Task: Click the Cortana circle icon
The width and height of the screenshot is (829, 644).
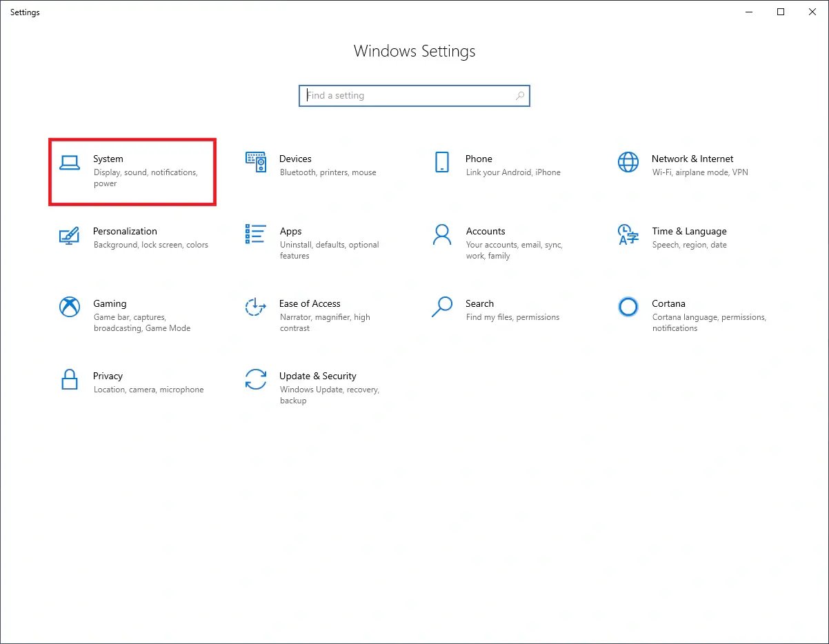Action: pos(628,308)
